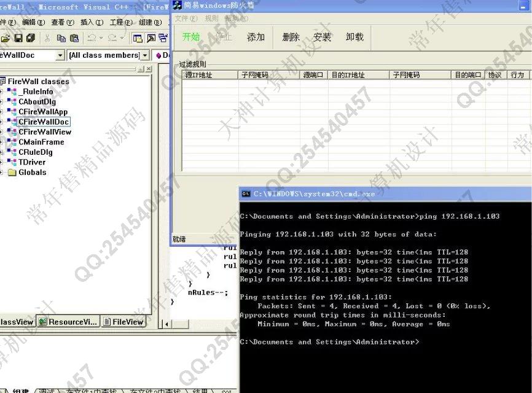
Task: Switch to ResourceView tab
Action: [68, 321]
